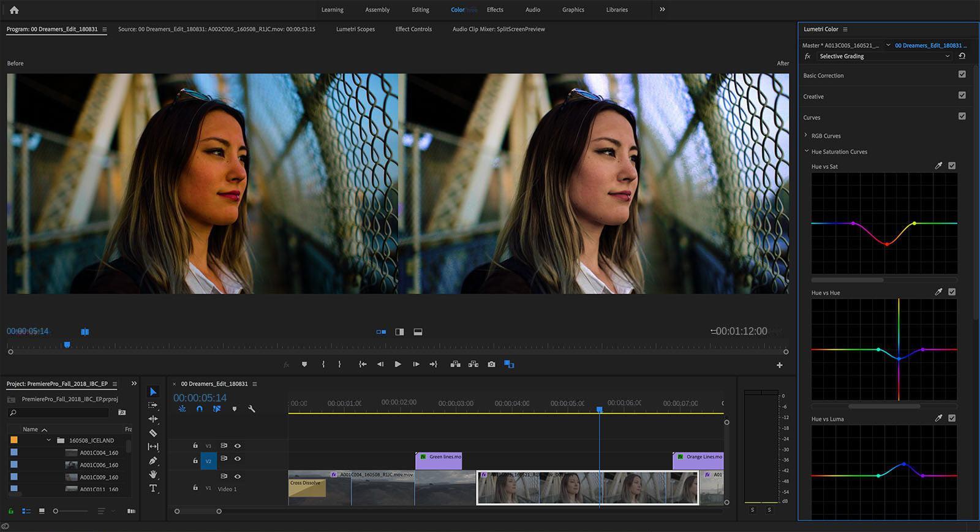Click the Cross Dissolve transition
Screen dimensions: 980x532
[x=307, y=487]
